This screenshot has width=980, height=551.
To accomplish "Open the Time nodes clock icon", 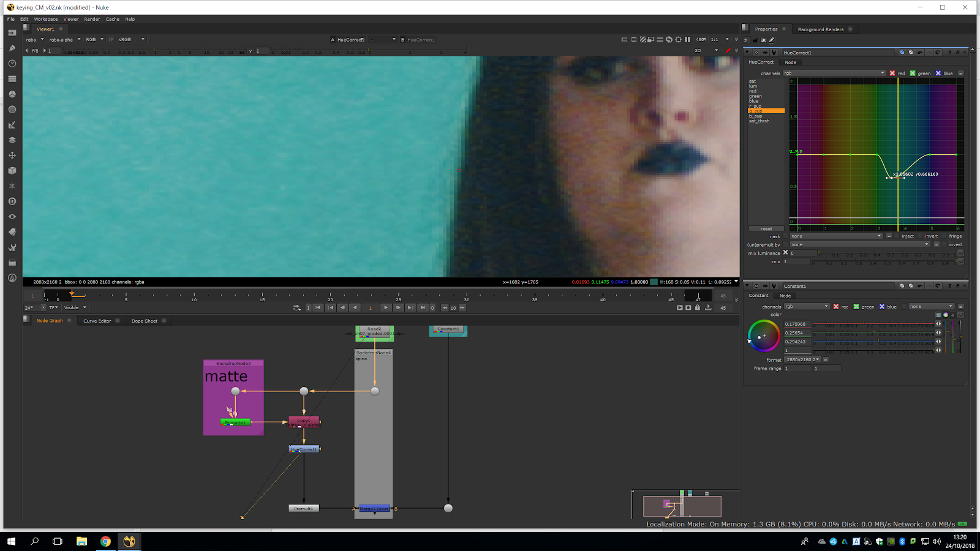I will click(12, 64).
